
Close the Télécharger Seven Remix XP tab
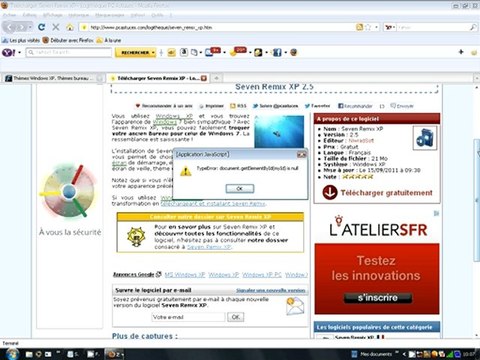pos(203,78)
